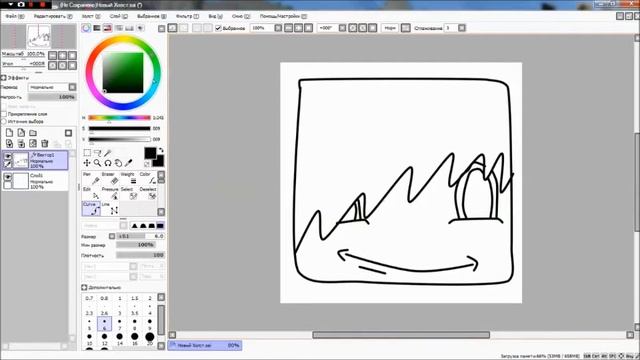Activate the move layer tool
Image resolution: width=640 pixels, height=360 pixels.
click(87, 163)
